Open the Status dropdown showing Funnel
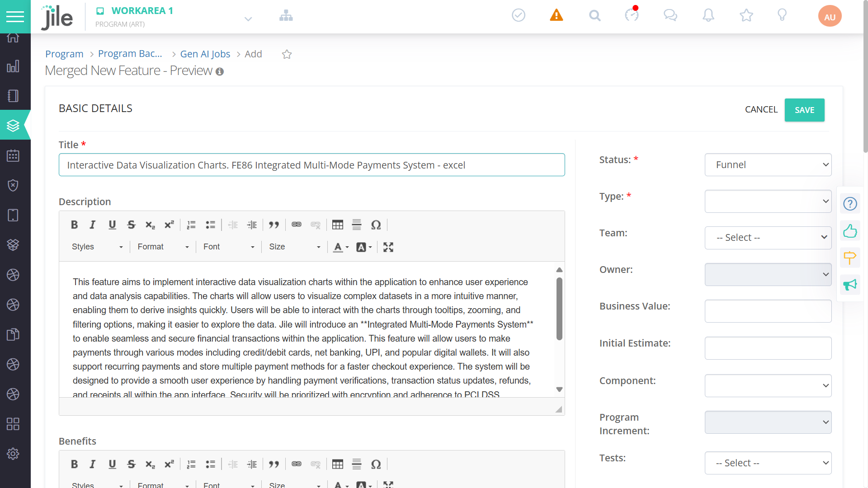Image resolution: width=868 pixels, height=488 pixels. coord(768,165)
